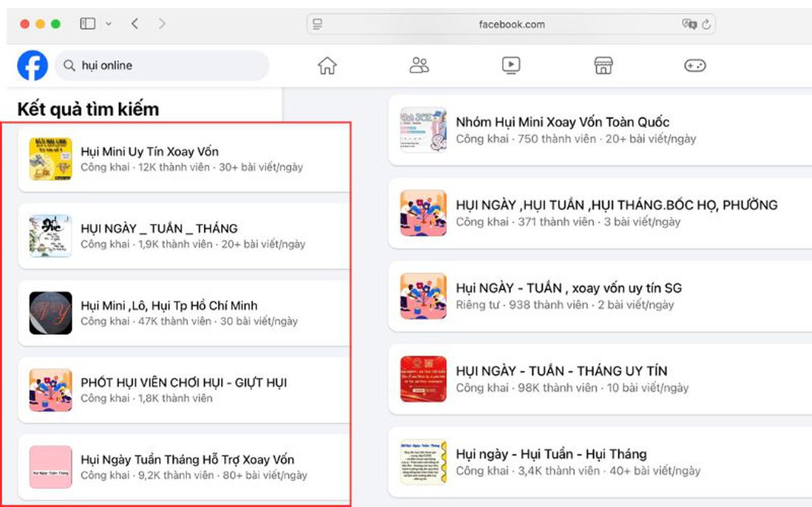Image resolution: width=812 pixels, height=507 pixels.
Task: Open the Friends tab icon
Action: coord(419,66)
